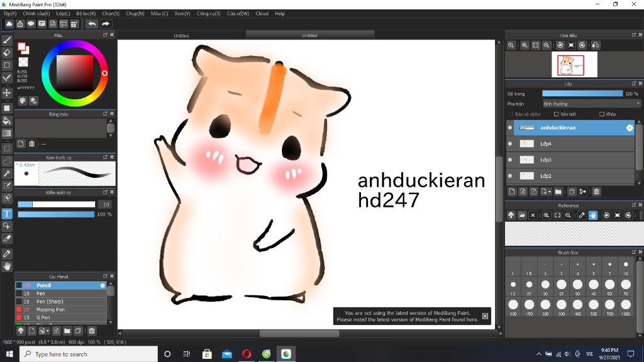Choose the Pen brush in brush list
644x362 pixels.
coord(61,293)
